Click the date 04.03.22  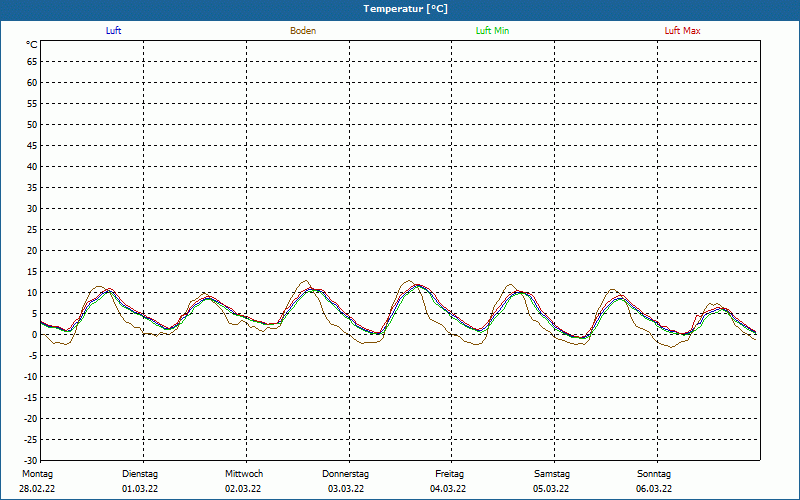click(x=448, y=489)
